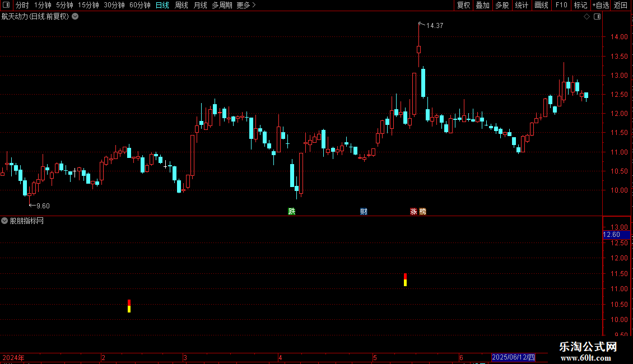
Task: Click the month 6 timeline marker
Action: pyautogui.click(x=461, y=357)
